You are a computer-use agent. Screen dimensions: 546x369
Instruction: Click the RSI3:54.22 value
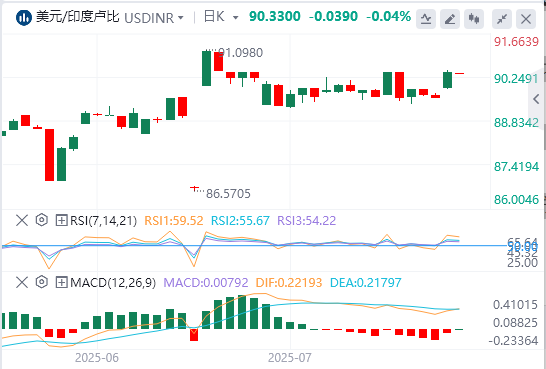[x=307, y=221]
